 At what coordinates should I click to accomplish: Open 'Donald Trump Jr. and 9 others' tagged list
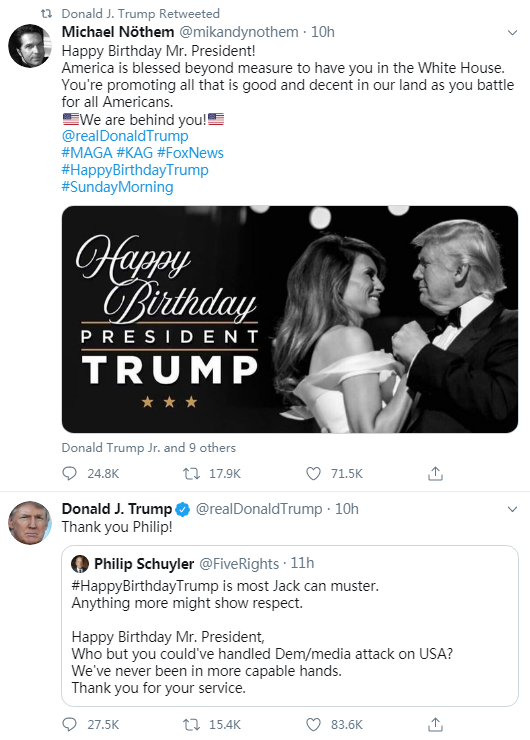(149, 447)
